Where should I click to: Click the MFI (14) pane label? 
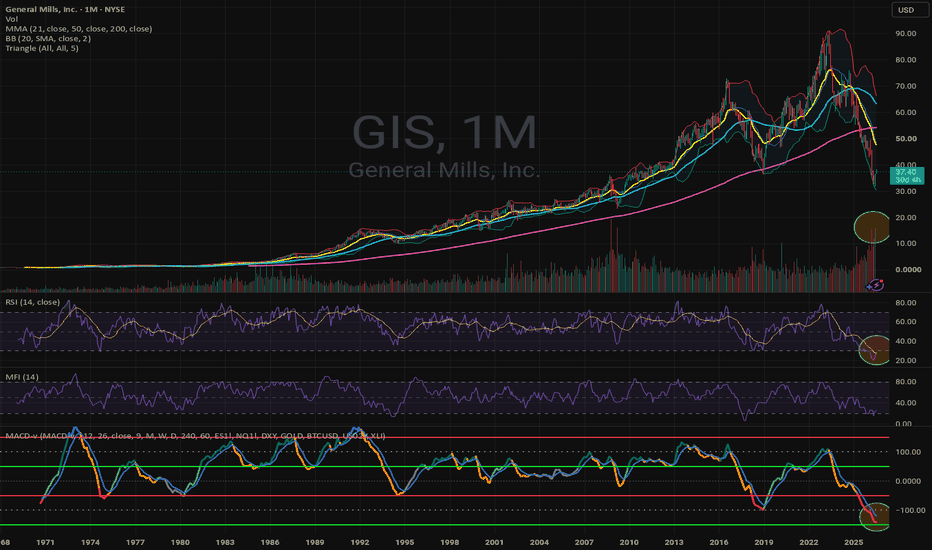(x=22, y=377)
